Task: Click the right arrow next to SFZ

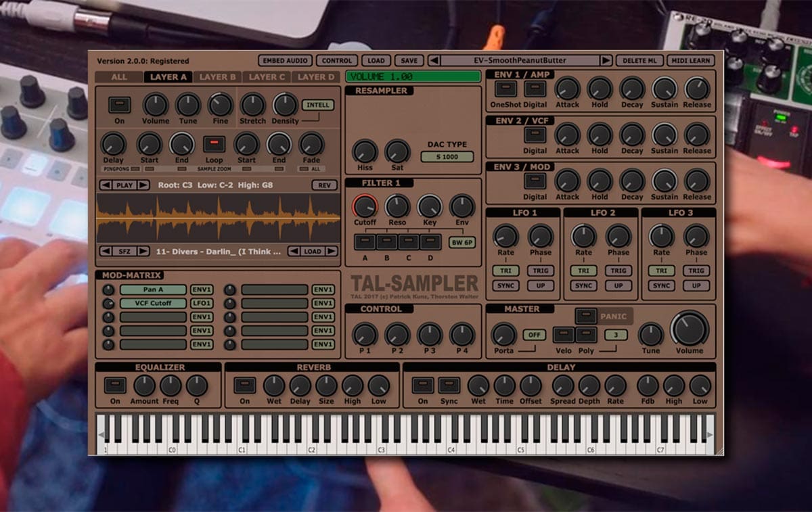Action: pyautogui.click(x=143, y=251)
